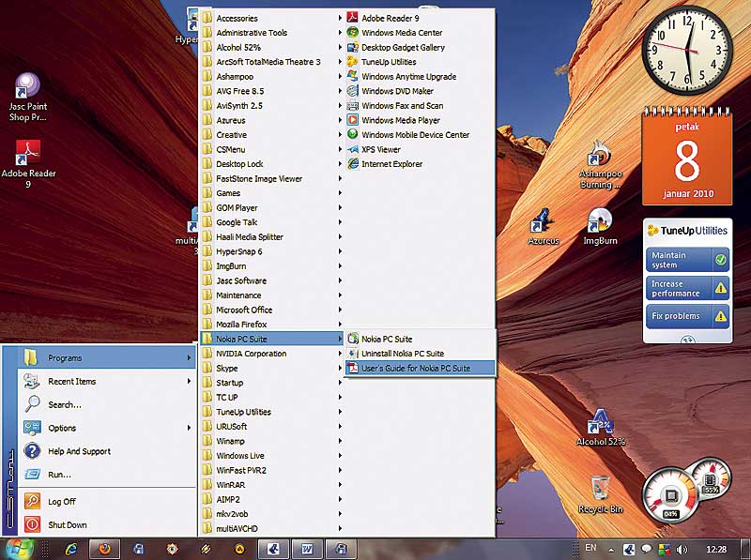Click Fix problems in TuneUp gadget

click(x=687, y=316)
